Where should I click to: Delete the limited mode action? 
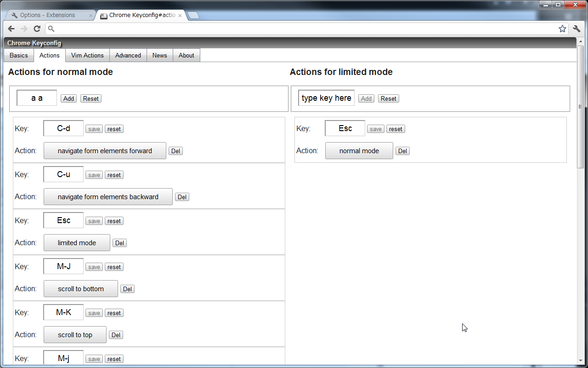(119, 243)
